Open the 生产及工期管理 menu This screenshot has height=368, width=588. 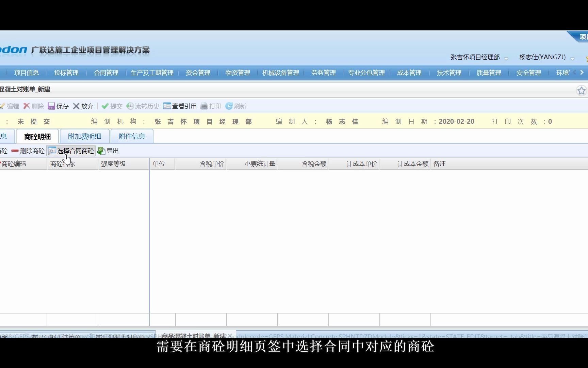pos(152,73)
